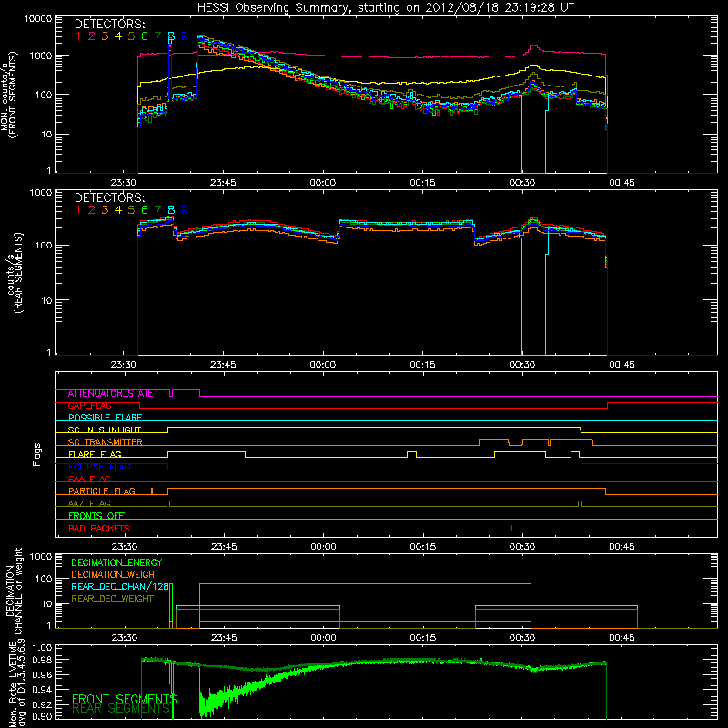Viewport: 728px width, 728px height.
Task: Select detector 2 legend number in front panel
Action: 92,36
